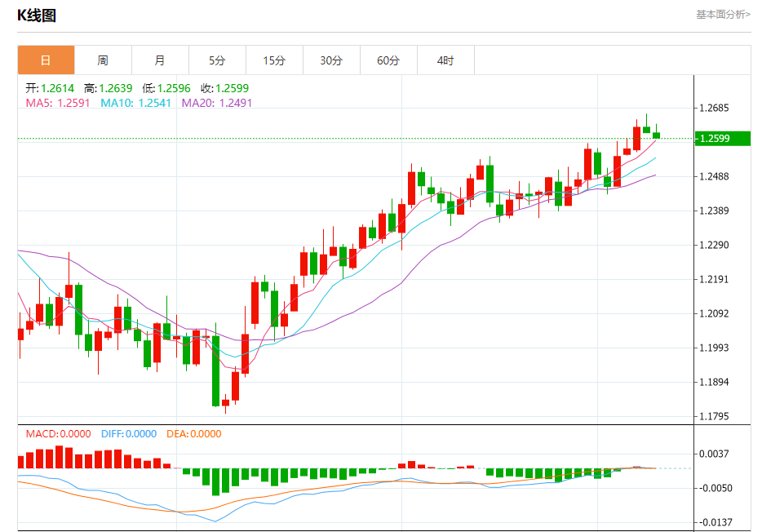Click the 1.1993 price axis label
The width and height of the screenshot is (762, 532).
point(714,348)
